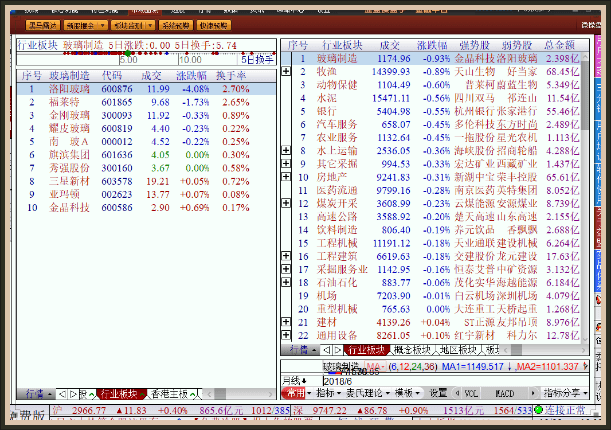Click sector table scrollbar up arrow

click(x=585, y=57)
